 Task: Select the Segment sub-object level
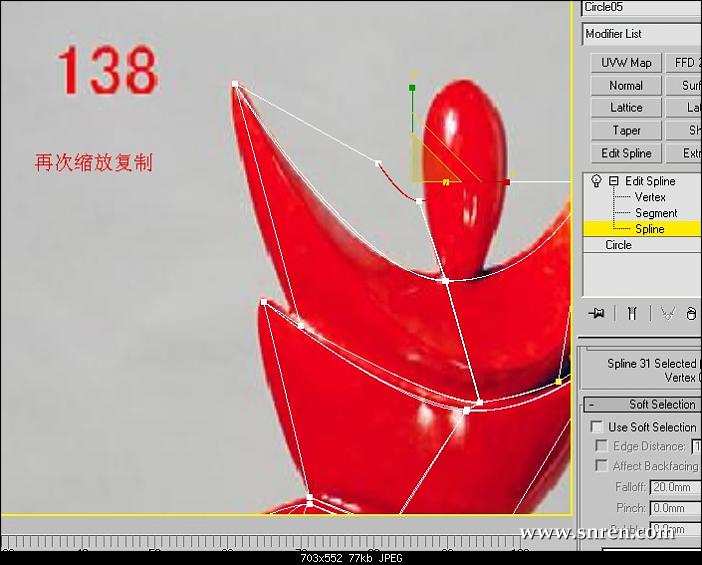click(x=656, y=213)
